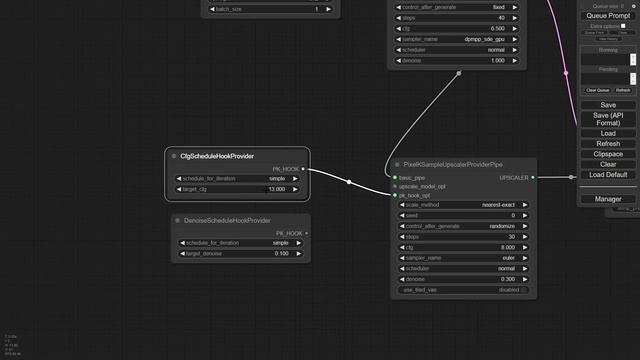640x360 pixels.
Task: Open schedule_for_iteration dropdown in DenoiseScheduleHookProvider
Action: pos(241,243)
